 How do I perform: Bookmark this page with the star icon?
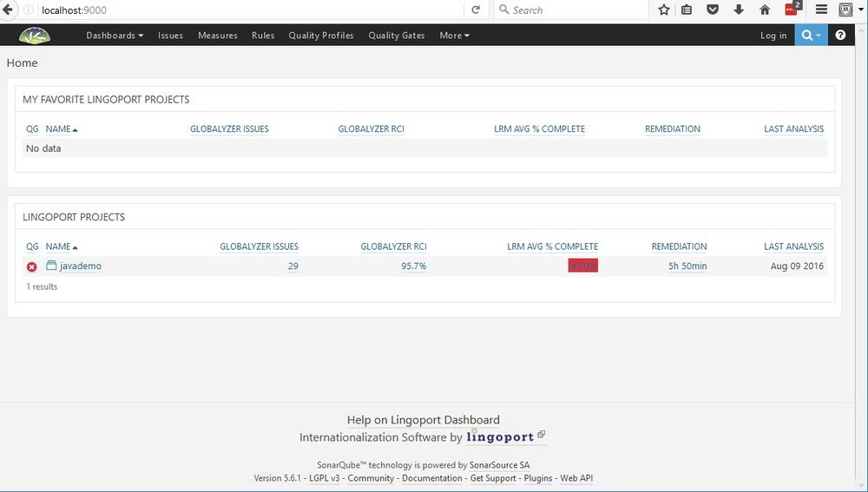(664, 10)
